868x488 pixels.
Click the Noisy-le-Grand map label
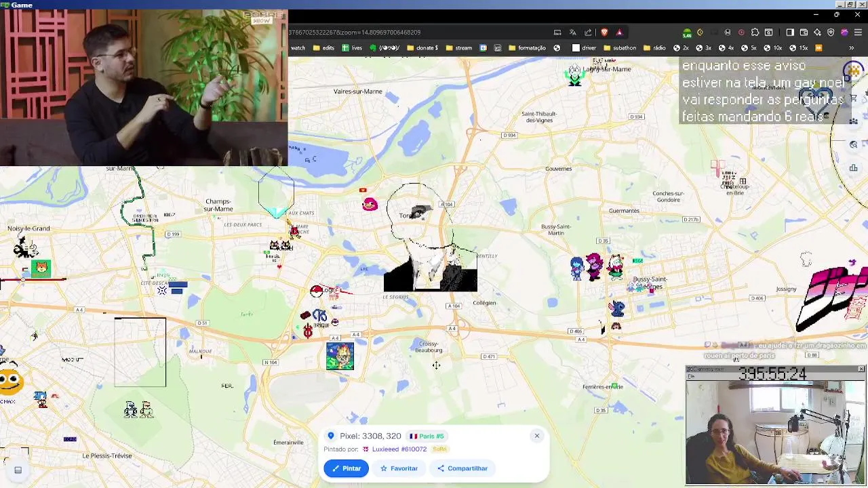28,228
